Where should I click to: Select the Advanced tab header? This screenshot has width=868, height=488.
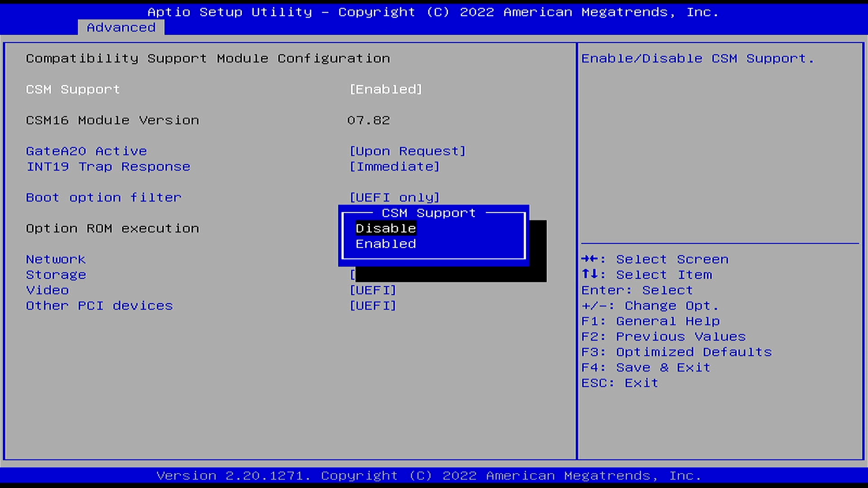pyautogui.click(x=120, y=27)
